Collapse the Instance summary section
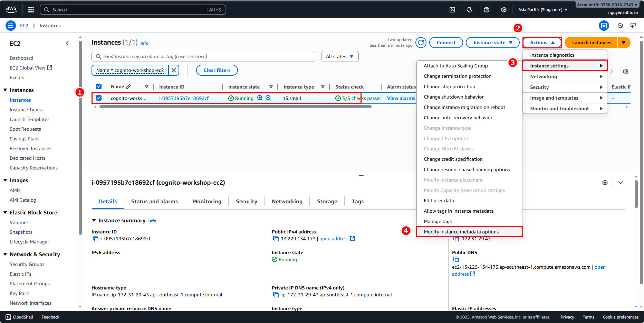Screen dimensions: 644x323 94,221
